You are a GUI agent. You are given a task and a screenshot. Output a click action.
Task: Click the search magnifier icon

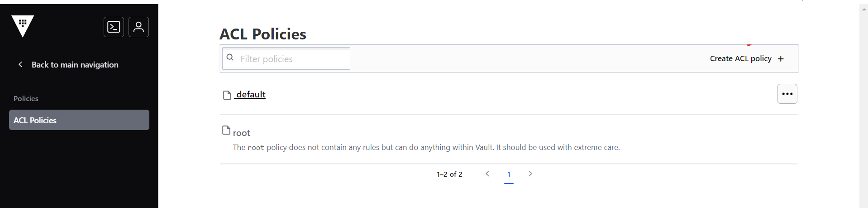tap(230, 58)
